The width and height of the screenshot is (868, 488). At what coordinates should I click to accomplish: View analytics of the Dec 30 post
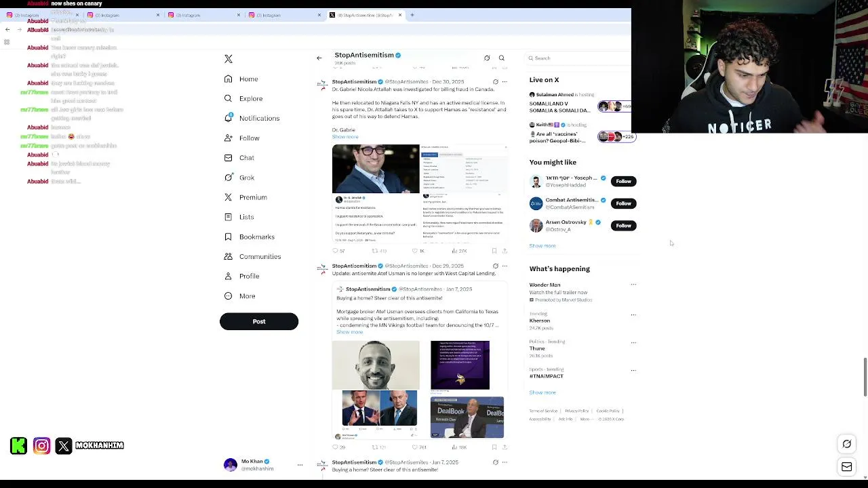point(459,251)
